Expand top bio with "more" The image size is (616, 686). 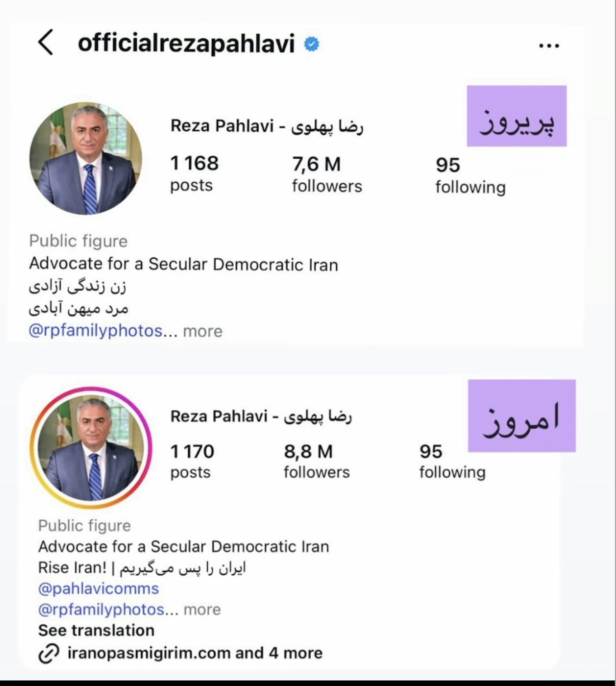[x=202, y=331]
